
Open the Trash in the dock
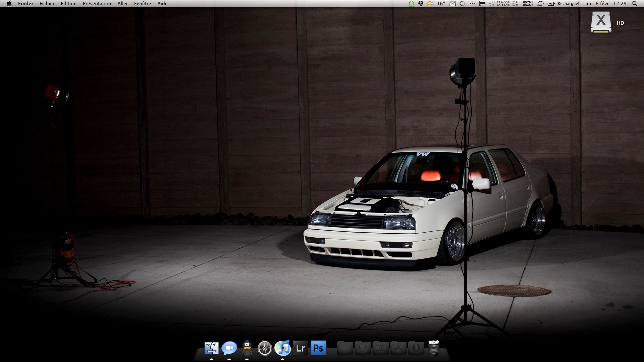coord(434,348)
